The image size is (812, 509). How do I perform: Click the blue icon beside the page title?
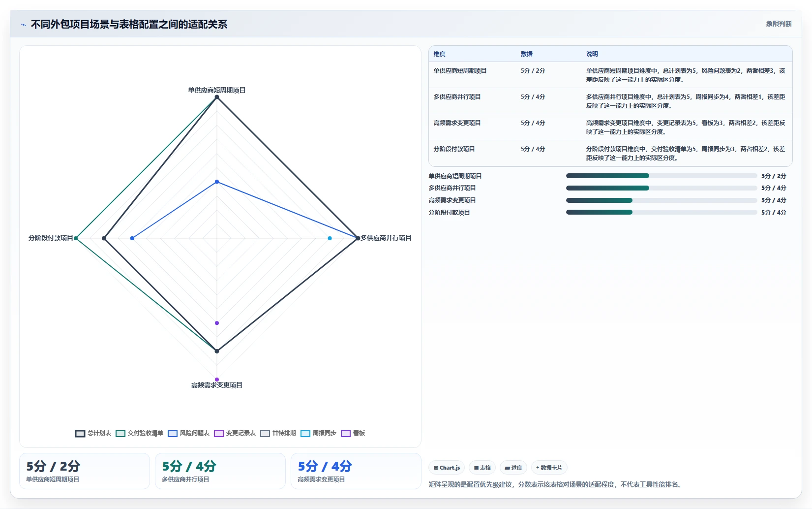tap(23, 25)
